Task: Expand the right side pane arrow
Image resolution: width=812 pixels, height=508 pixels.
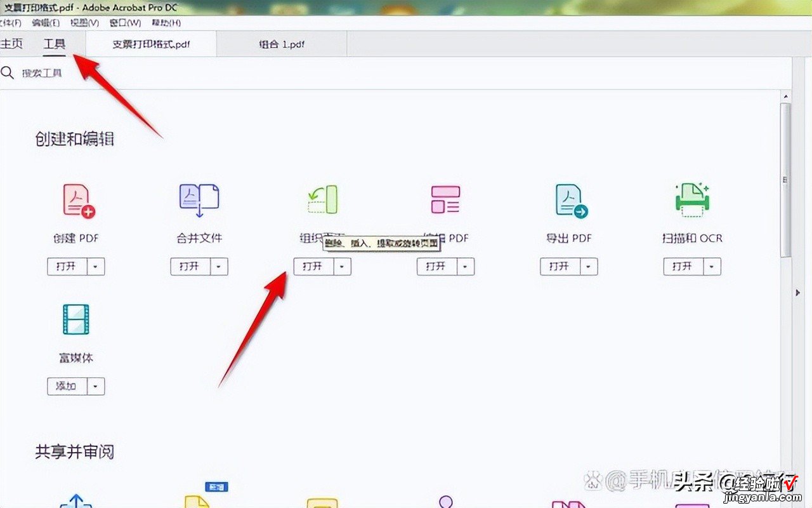Action: coord(799,292)
